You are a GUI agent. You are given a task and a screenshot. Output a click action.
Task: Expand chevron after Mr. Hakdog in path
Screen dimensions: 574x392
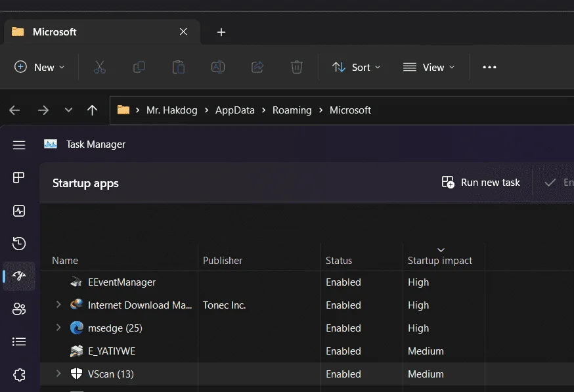(206, 110)
